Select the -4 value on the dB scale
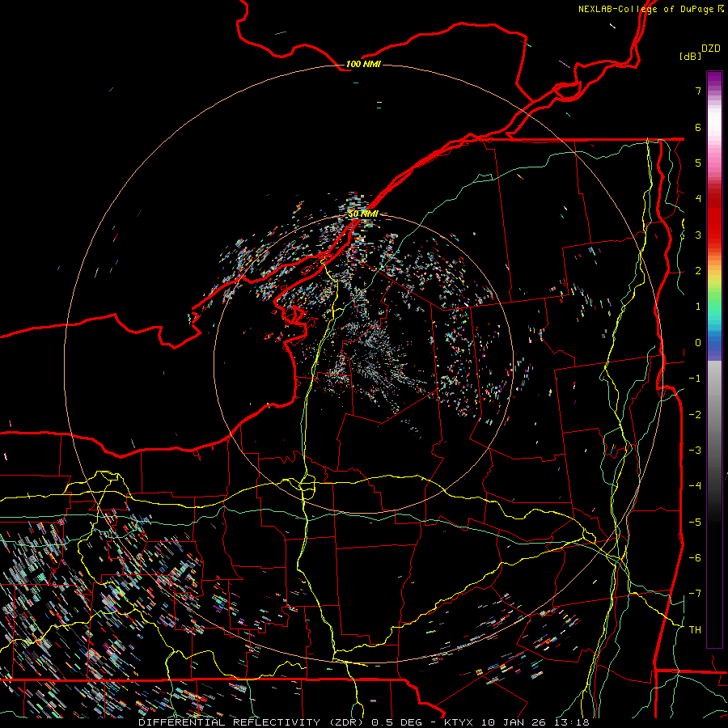This screenshot has width=728, height=728. pos(695,485)
